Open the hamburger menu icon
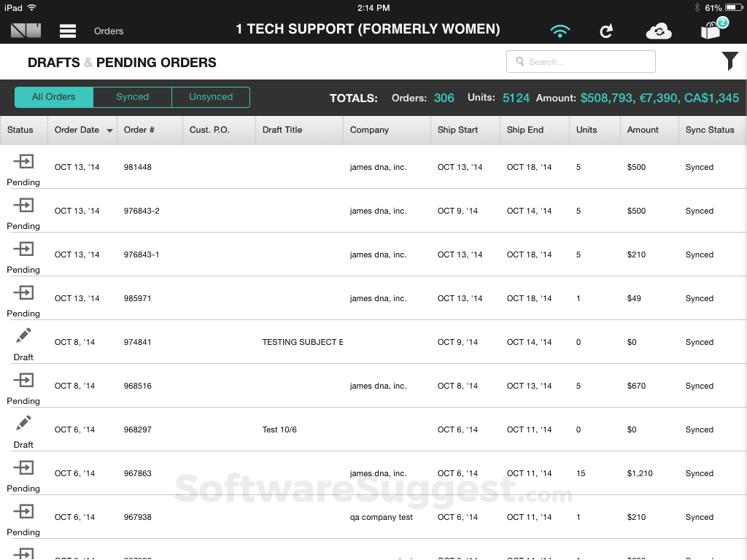This screenshot has height=560, width=747. (x=68, y=31)
